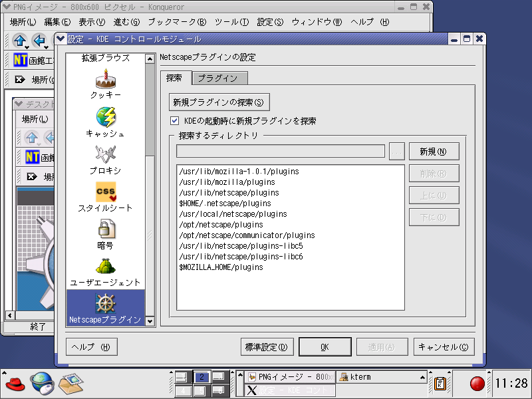This screenshot has width=532, height=399.
Task: Focus the directory path input field
Action: [x=281, y=151]
